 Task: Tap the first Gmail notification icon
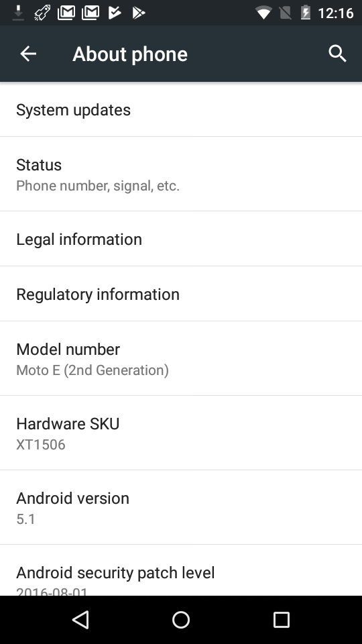[66, 13]
